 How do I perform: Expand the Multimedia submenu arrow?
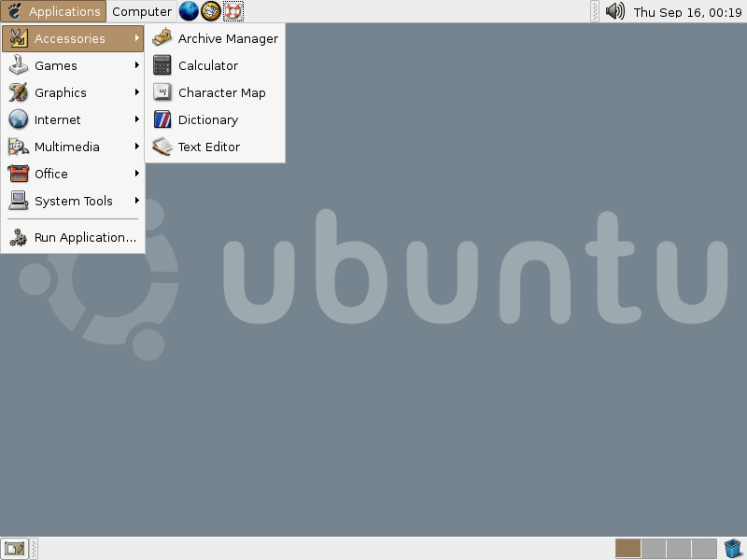tap(136, 147)
